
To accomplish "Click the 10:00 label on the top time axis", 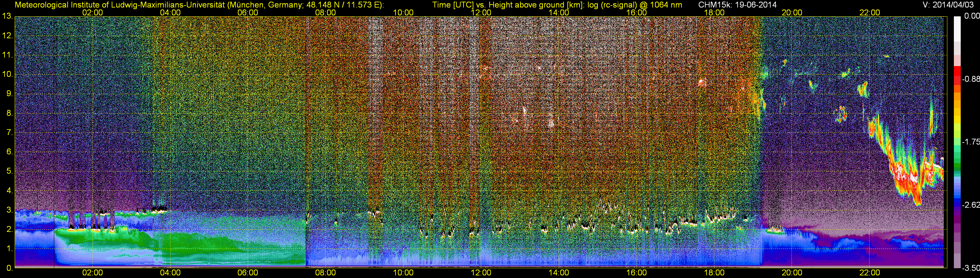I will [403, 12].
